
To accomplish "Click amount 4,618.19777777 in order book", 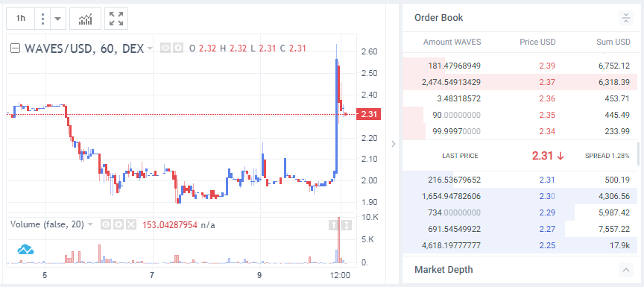I will click(x=452, y=245).
